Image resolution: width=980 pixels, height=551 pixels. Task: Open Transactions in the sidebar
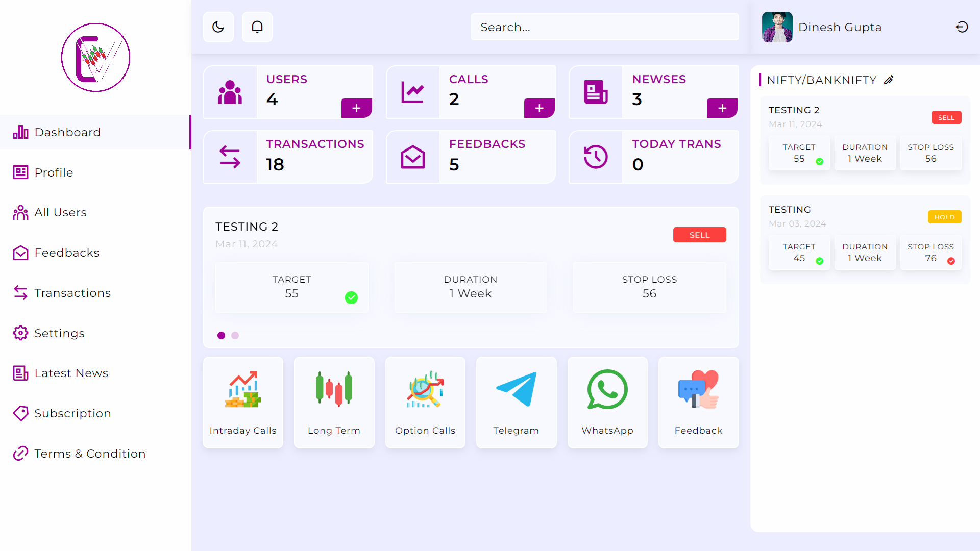click(95, 293)
